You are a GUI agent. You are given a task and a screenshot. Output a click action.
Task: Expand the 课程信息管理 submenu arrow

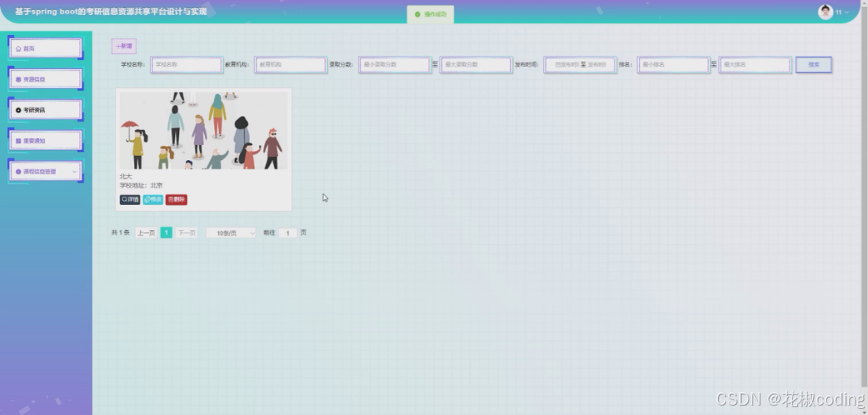75,172
